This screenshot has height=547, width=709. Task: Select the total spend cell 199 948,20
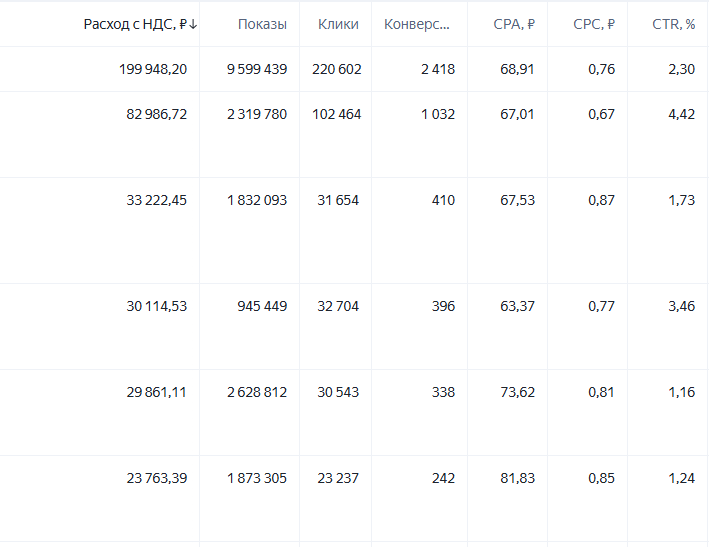pos(153,69)
